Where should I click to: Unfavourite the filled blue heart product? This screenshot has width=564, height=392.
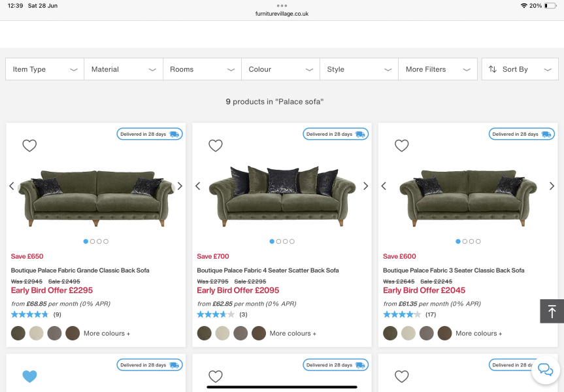[x=29, y=376]
